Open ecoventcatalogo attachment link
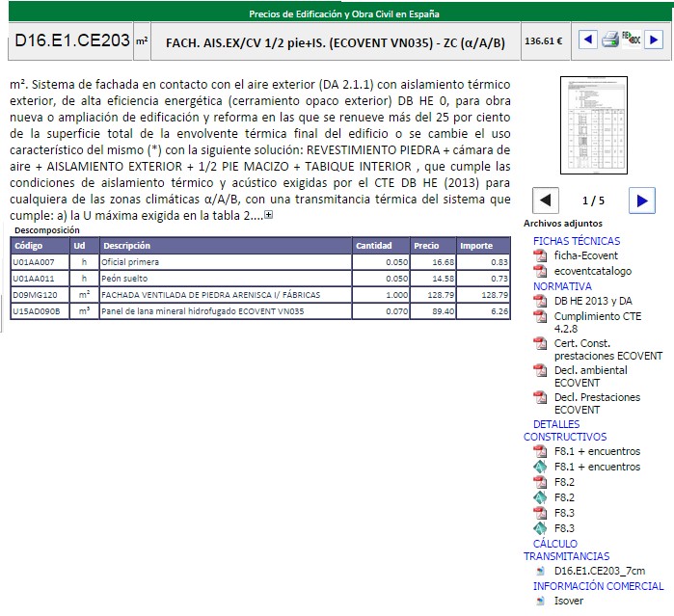Screen dimensions: 674x616 pyautogui.click(x=593, y=271)
